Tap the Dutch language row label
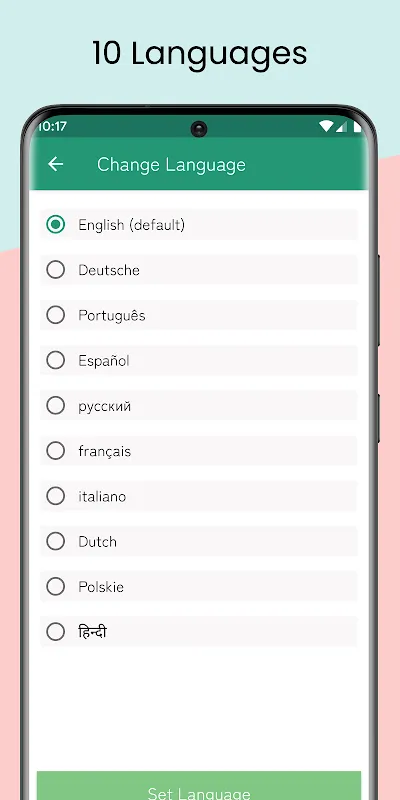This screenshot has width=400, height=800. (x=97, y=541)
